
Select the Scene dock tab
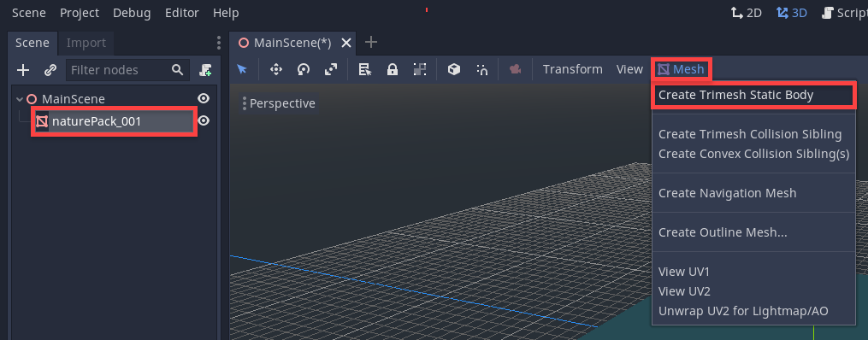pos(32,43)
